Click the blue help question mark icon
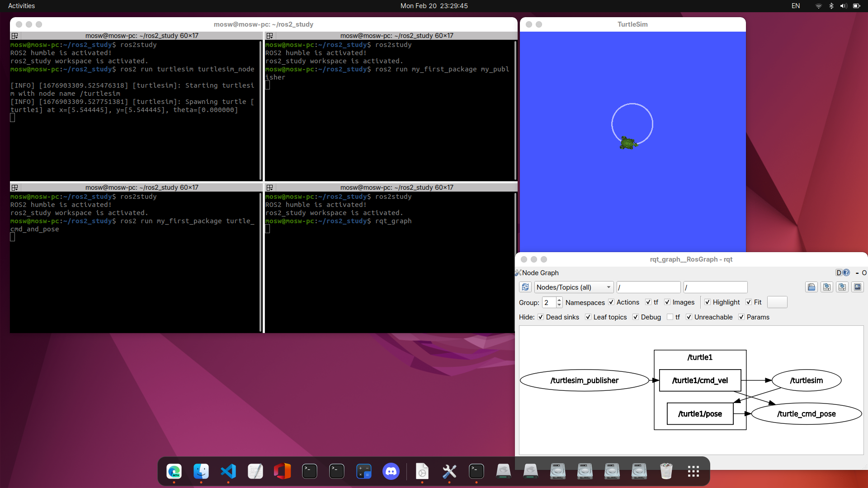The width and height of the screenshot is (868, 488). point(846,273)
